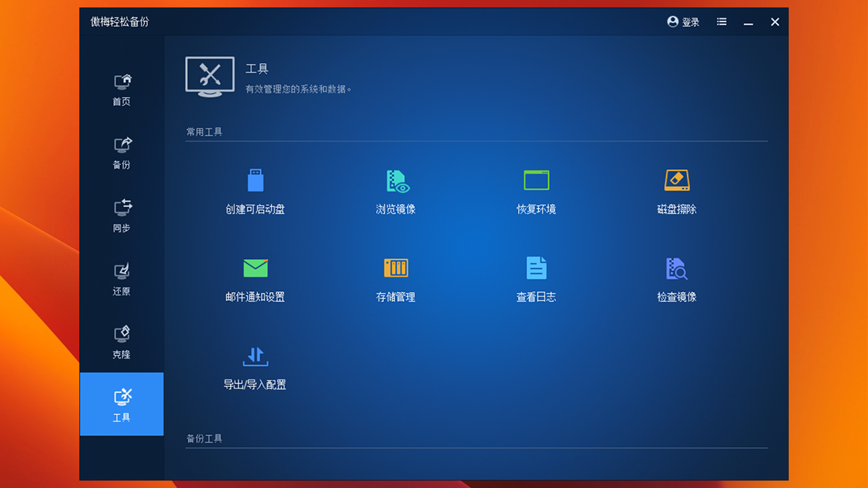The height and width of the screenshot is (488, 868).
Task: Select the 工具 (Tools) sidebar item
Action: click(121, 405)
